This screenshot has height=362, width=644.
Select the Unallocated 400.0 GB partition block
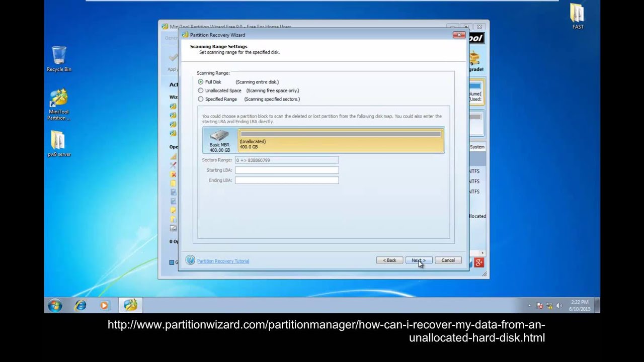pos(341,140)
